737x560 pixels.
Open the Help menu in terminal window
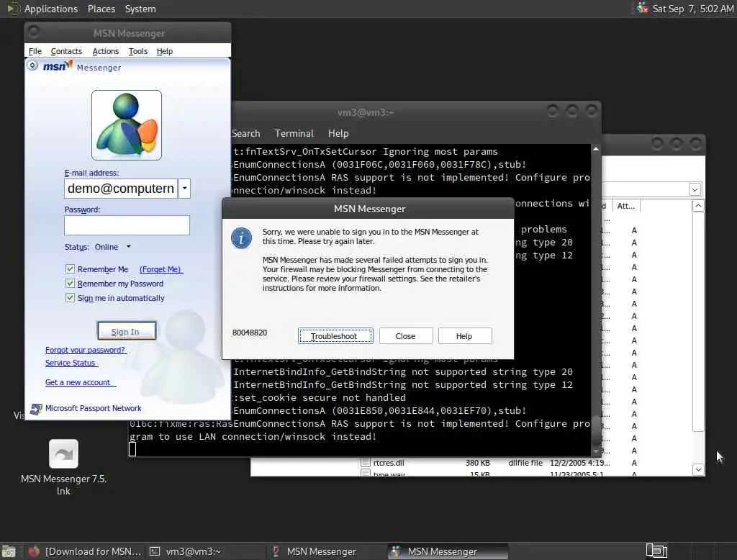tap(338, 134)
